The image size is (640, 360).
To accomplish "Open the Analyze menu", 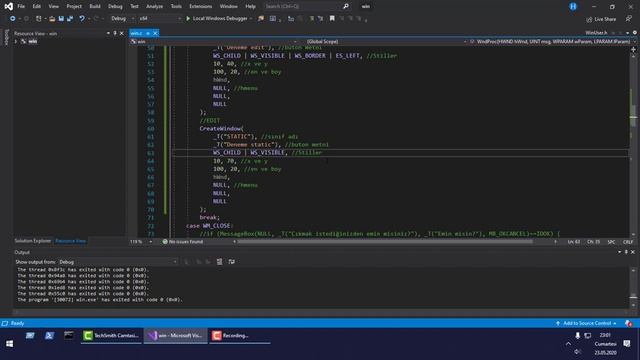I will tap(154, 7).
